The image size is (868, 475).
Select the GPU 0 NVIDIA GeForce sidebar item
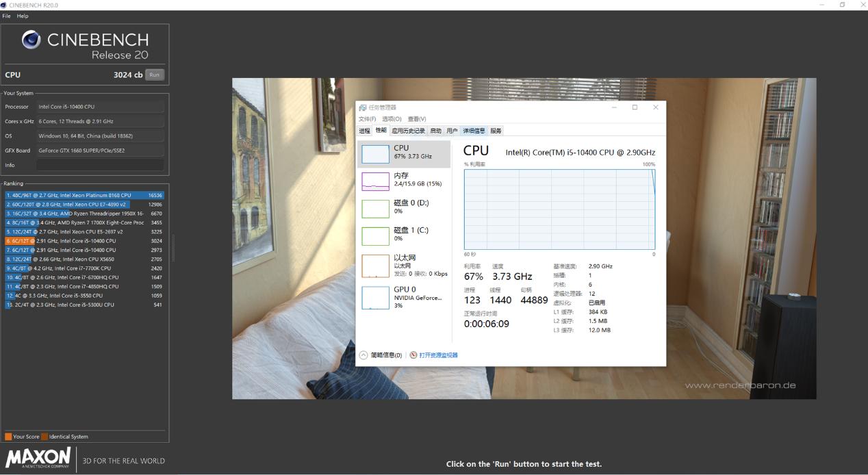click(404, 298)
